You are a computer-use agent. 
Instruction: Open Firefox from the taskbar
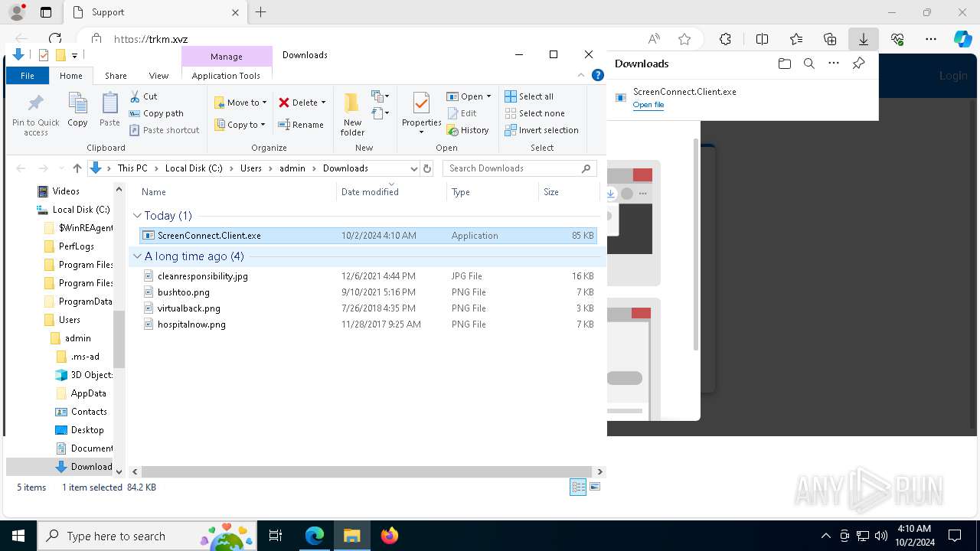390,536
